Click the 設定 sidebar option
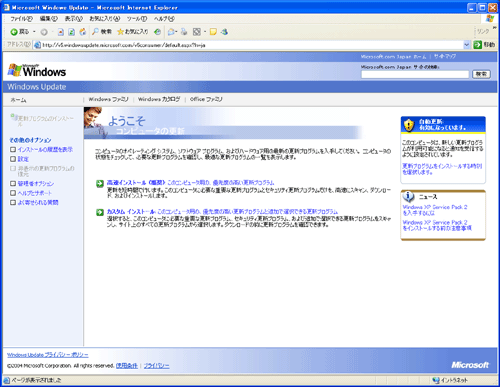Viewport: 500px width, 387px height. coord(23,159)
